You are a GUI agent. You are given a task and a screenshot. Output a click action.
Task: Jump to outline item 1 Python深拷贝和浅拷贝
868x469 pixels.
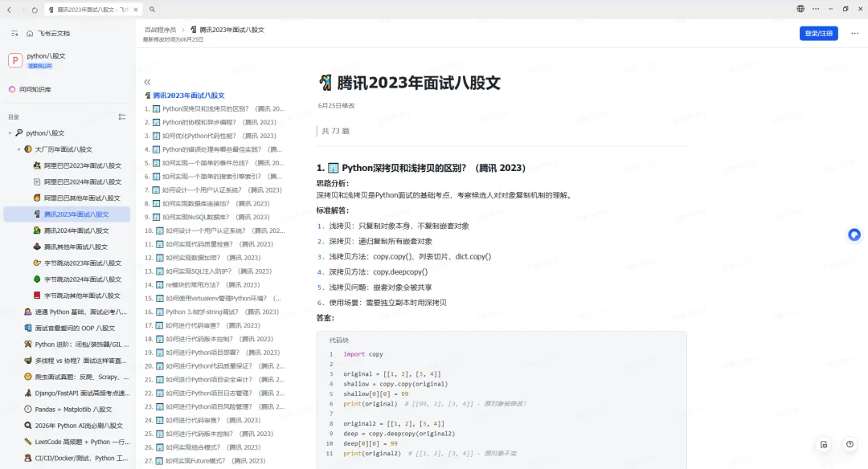point(215,109)
